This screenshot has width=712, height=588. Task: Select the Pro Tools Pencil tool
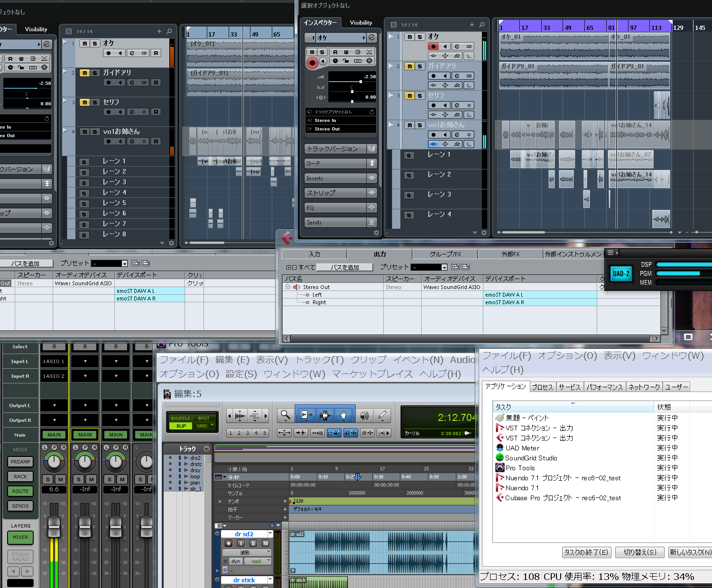[x=382, y=416]
